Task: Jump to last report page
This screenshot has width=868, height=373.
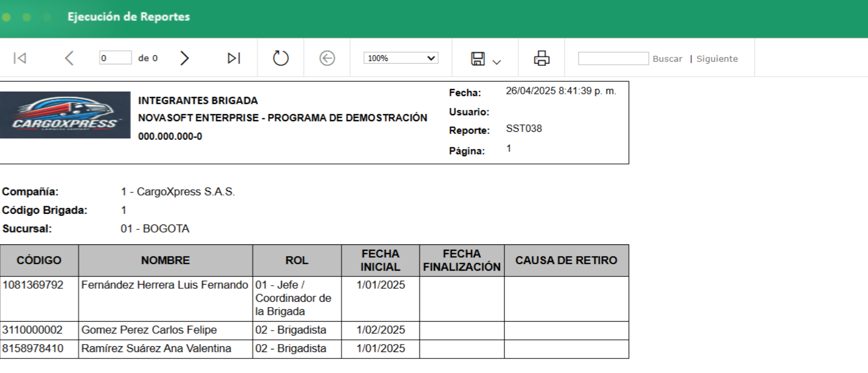Action: [234, 58]
